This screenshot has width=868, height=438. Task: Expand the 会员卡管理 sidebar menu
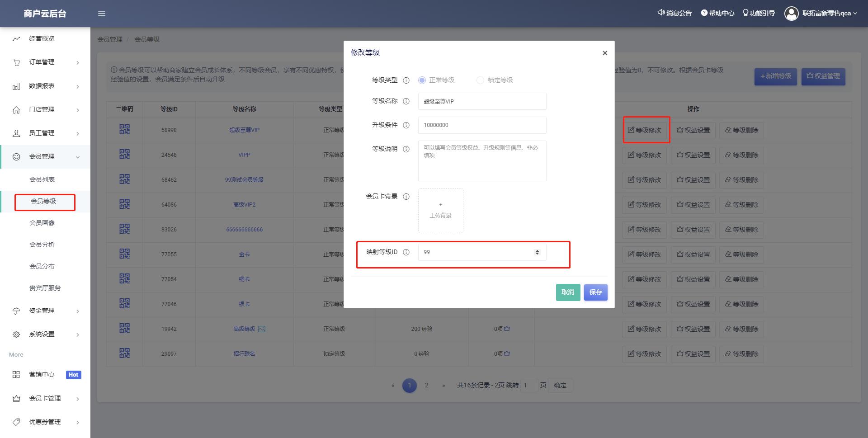45,399
